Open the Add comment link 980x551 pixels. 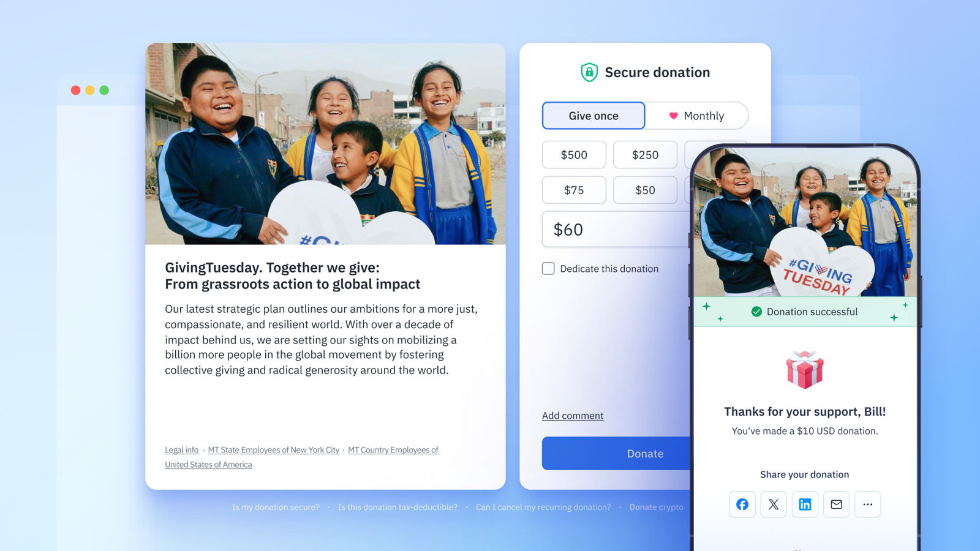click(573, 416)
